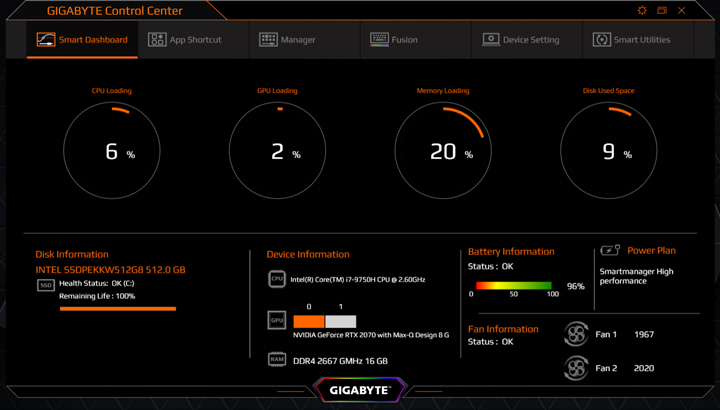Click the Disk Used Space 9% gauge
Image resolution: width=720 pixels, height=410 pixels.
tap(609, 151)
